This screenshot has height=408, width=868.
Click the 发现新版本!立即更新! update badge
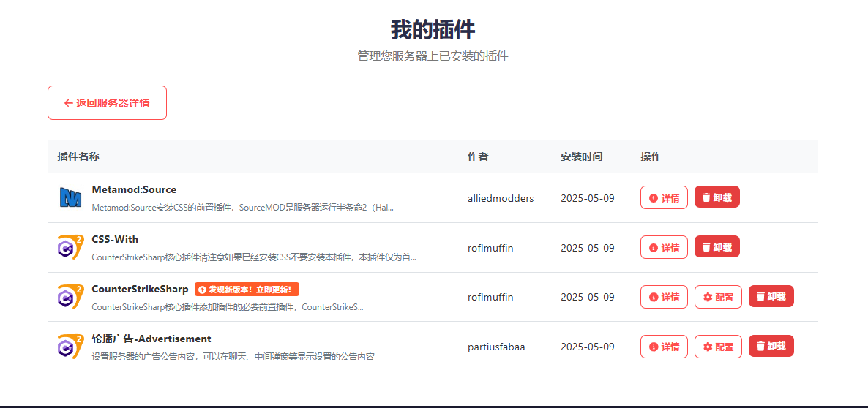[247, 289]
